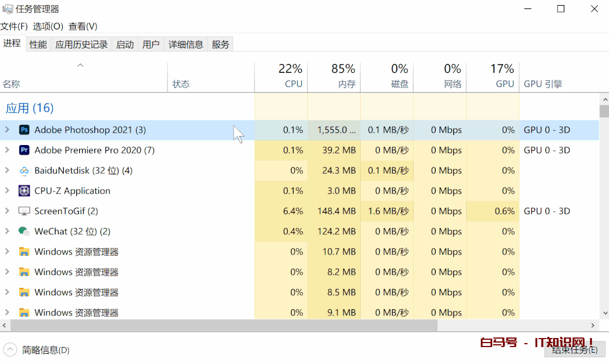The width and height of the screenshot is (609, 364).
Task: Expand the WeChat process group
Action: 7,231
